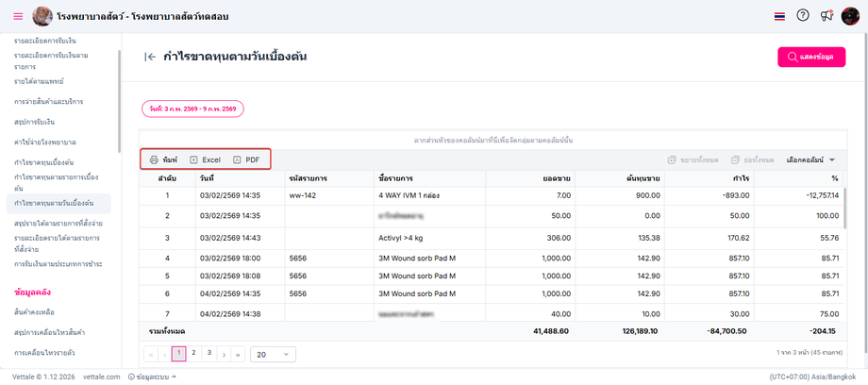The height and width of the screenshot is (385, 868).
Task: Expand the เลือกคอลัมน์ column chooser dropdown
Action: tap(810, 159)
